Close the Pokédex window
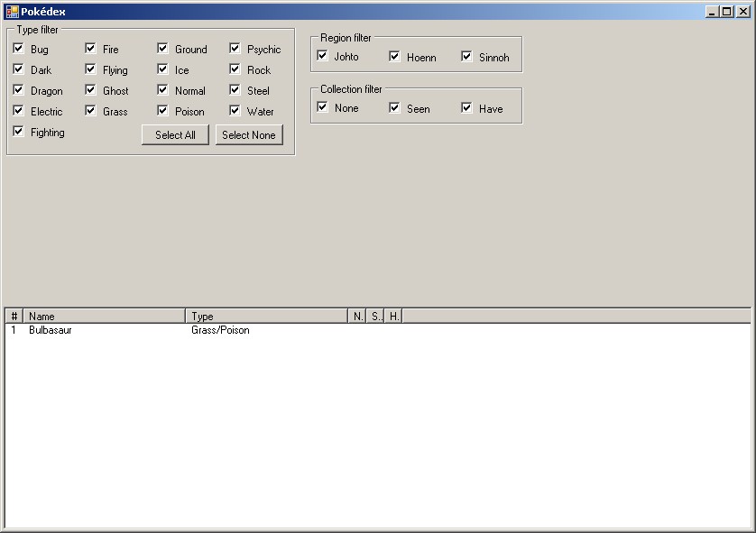The height and width of the screenshot is (533, 756). coord(743,12)
